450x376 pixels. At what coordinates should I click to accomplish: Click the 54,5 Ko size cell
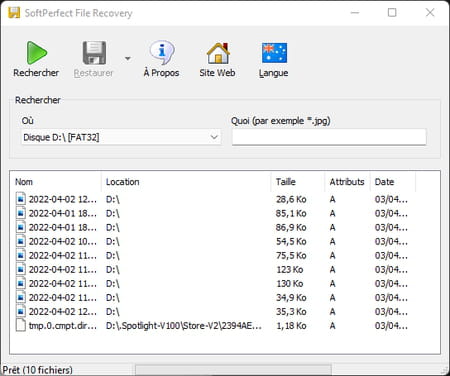[291, 241]
